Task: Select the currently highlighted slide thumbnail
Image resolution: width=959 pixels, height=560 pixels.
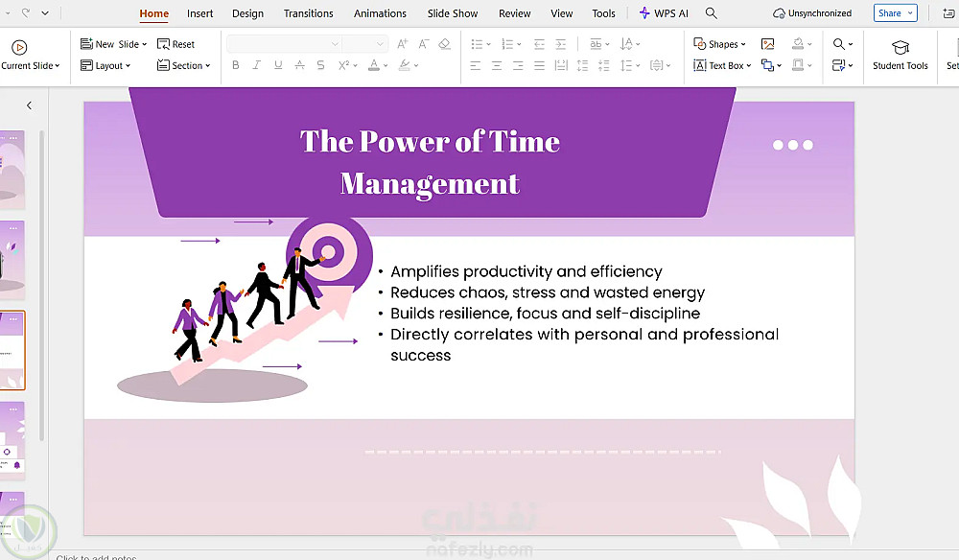Action: click(x=12, y=350)
